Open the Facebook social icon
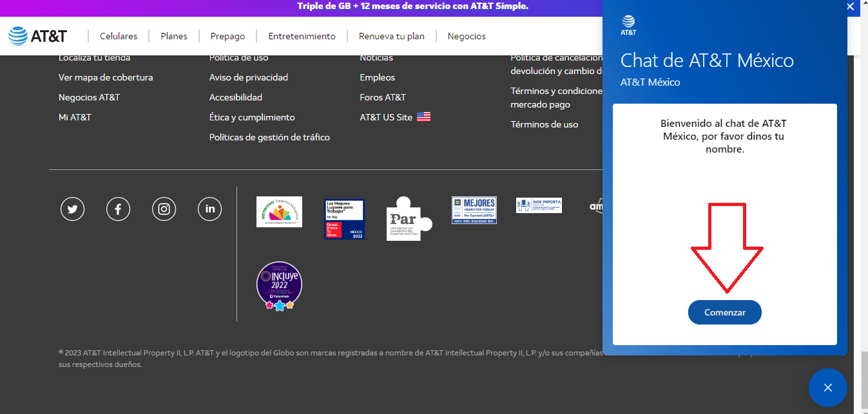 click(118, 209)
